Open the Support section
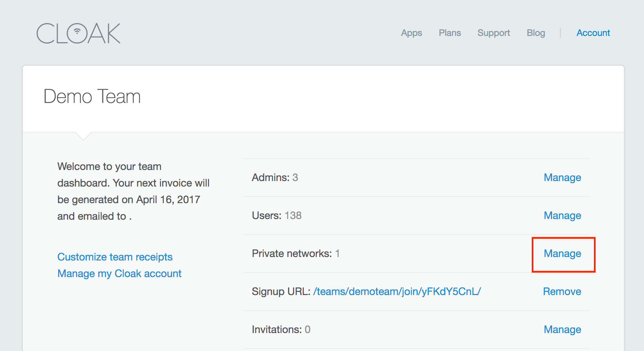 [x=494, y=33]
